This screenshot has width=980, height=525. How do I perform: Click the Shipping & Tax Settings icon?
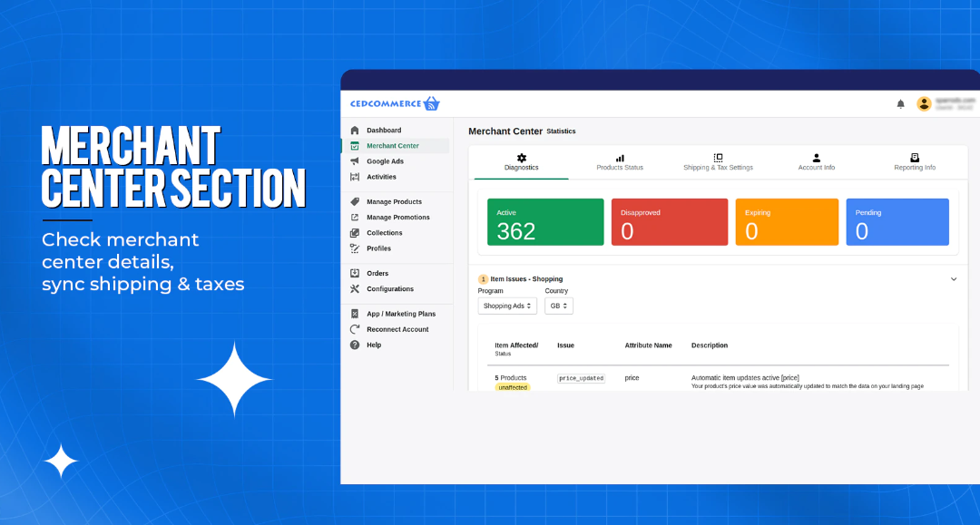[x=718, y=158]
